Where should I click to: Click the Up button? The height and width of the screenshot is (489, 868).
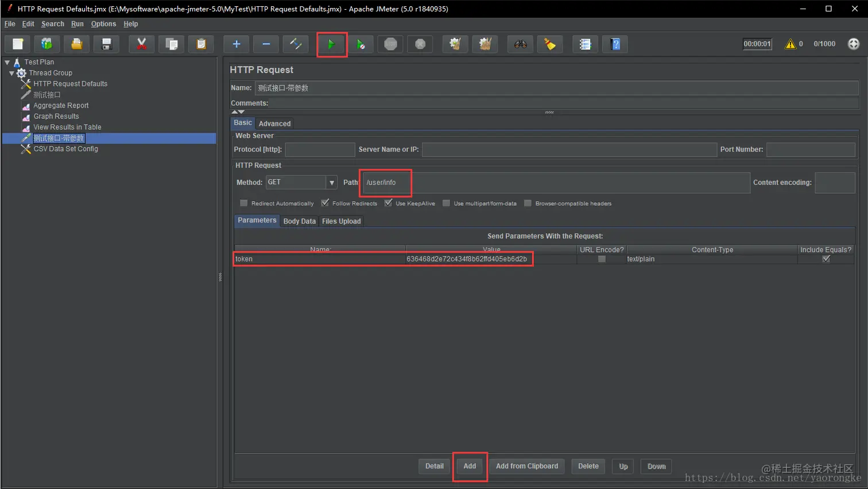coord(623,467)
